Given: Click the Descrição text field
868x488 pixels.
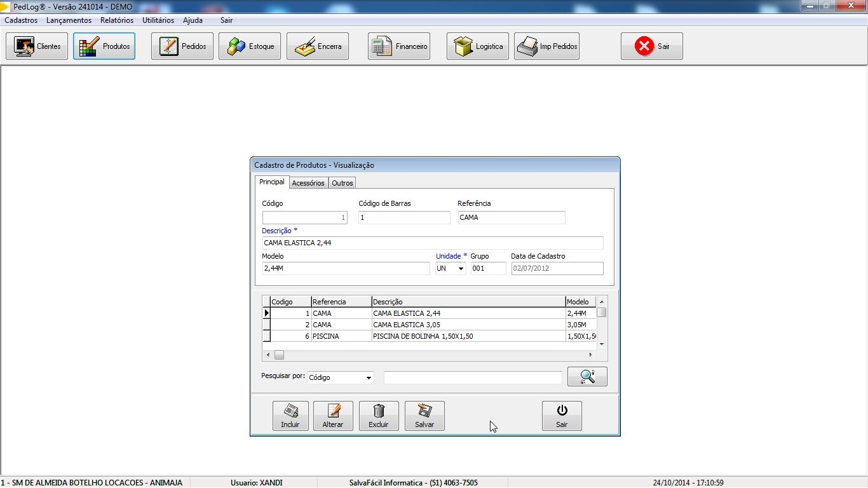Looking at the screenshot, I should click(x=432, y=243).
